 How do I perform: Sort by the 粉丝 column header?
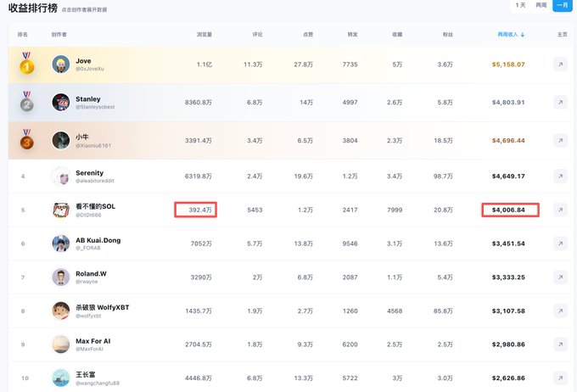point(448,35)
